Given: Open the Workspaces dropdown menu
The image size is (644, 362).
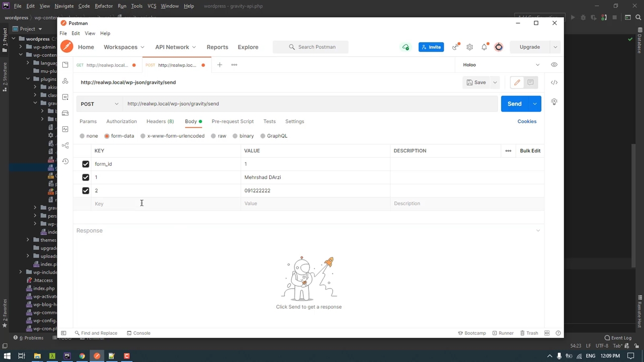Looking at the screenshot, I should click(124, 47).
